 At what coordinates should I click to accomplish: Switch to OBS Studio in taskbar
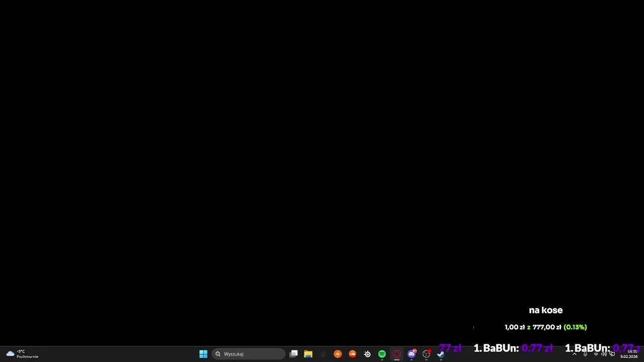[x=426, y=354]
